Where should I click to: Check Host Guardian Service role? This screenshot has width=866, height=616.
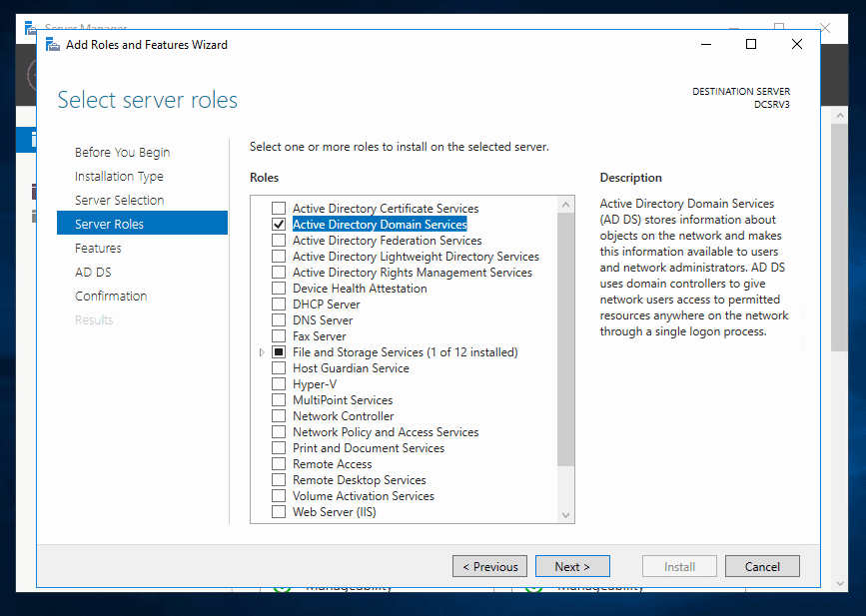[279, 368]
